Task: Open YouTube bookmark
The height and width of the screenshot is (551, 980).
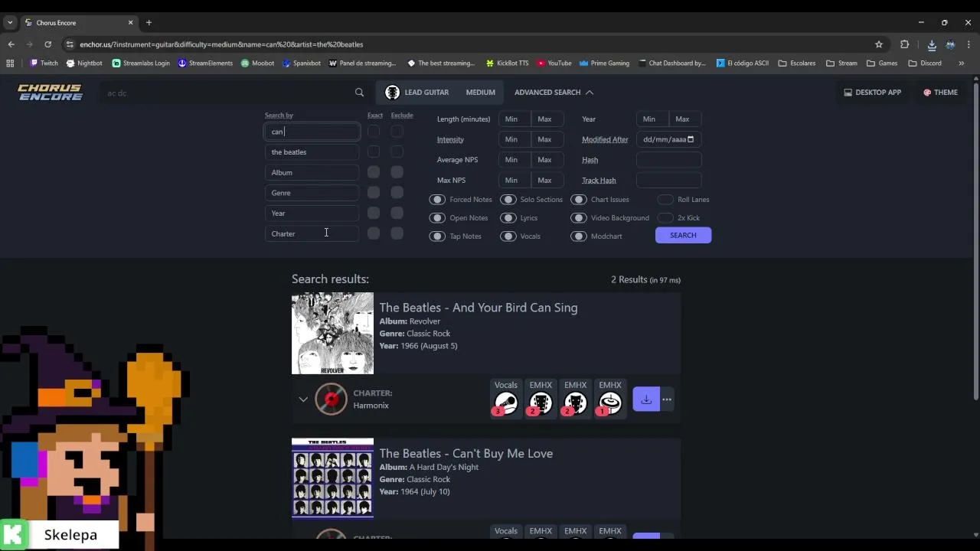Action: coord(554,64)
